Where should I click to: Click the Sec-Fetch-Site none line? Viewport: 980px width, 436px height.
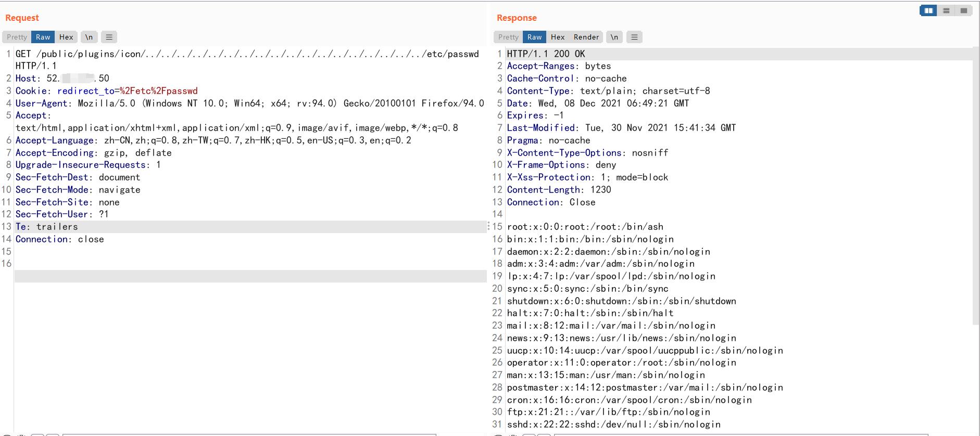(x=68, y=202)
